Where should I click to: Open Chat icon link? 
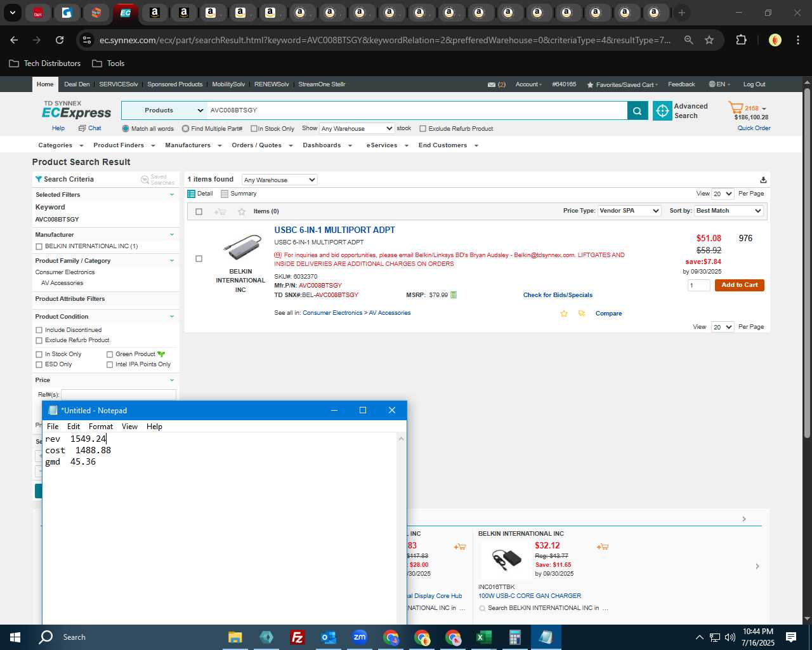click(x=82, y=128)
